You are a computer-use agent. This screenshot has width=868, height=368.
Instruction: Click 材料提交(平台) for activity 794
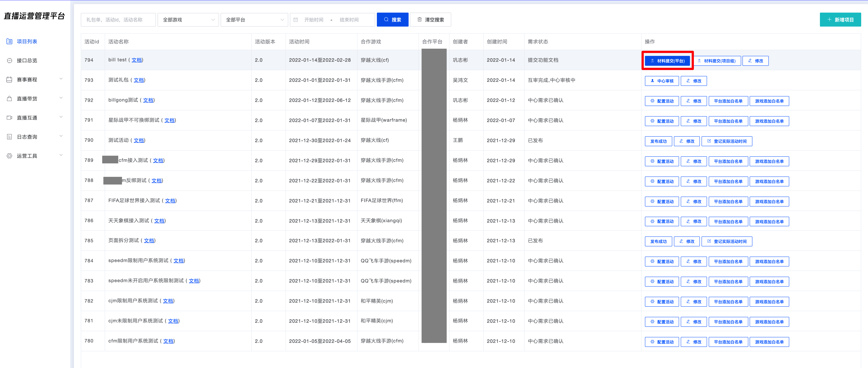coord(667,61)
